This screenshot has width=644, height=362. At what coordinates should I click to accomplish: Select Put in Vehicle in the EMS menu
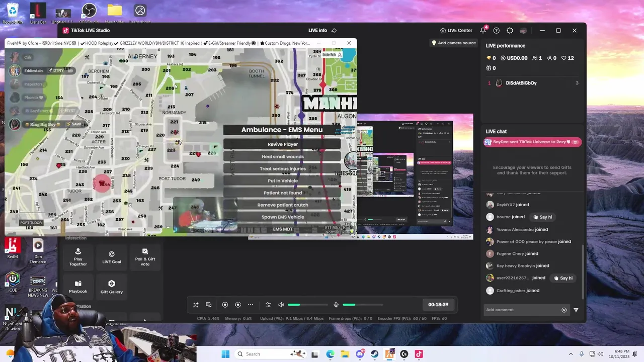[282, 180]
